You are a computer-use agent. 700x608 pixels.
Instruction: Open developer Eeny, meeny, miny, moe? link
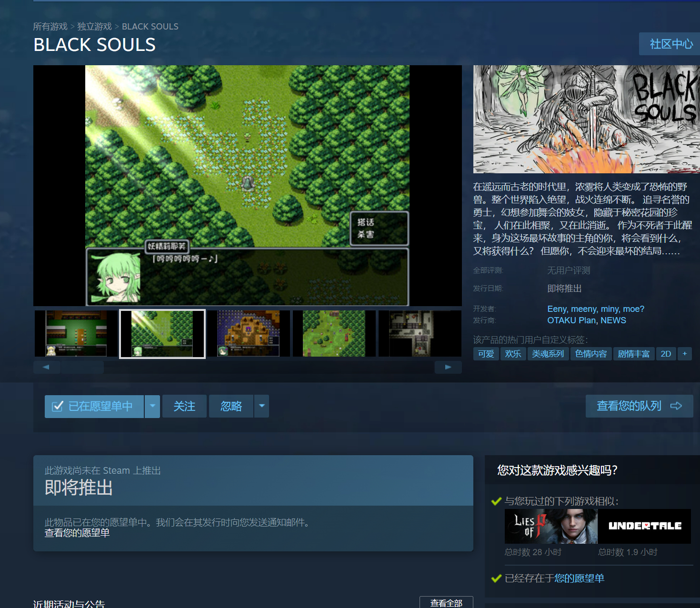point(596,309)
